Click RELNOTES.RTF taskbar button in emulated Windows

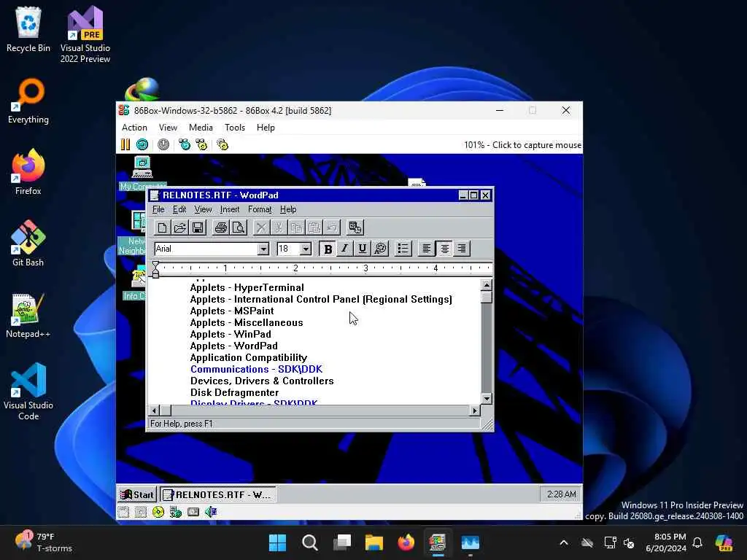[x=217, y=495]
